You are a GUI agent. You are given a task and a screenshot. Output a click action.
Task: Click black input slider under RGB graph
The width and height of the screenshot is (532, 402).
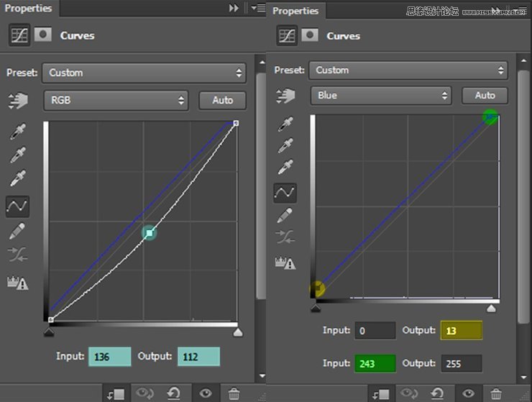[x=49, y=332]
